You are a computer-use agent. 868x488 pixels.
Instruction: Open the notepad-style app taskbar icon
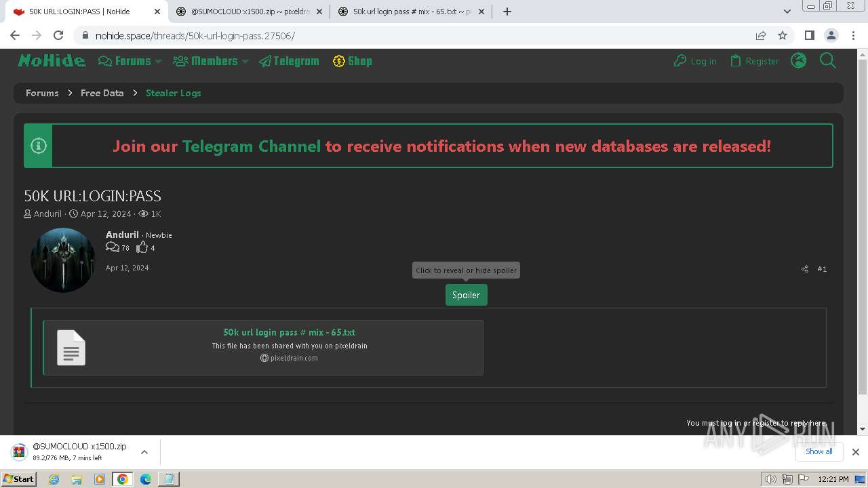click(x=169, y=479)
